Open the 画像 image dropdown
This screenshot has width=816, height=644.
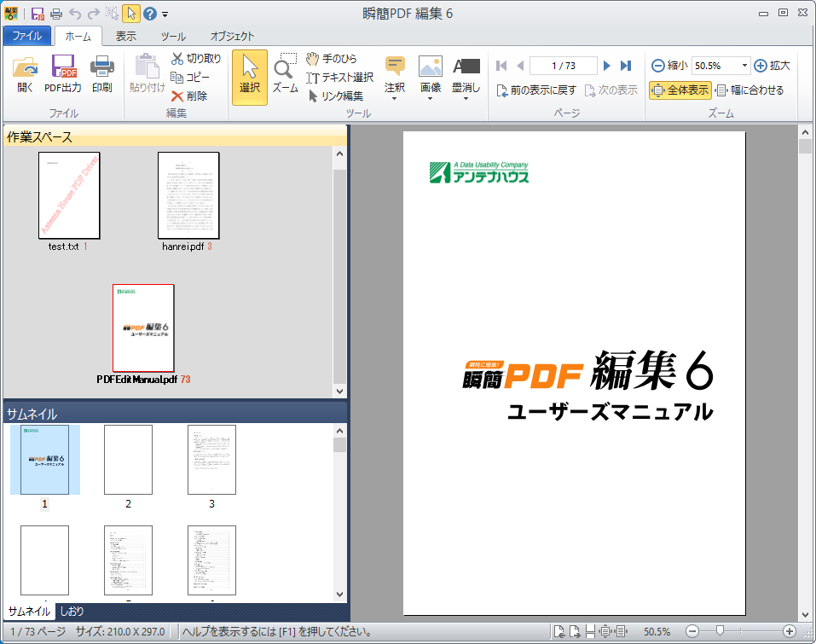click(431, 77)
